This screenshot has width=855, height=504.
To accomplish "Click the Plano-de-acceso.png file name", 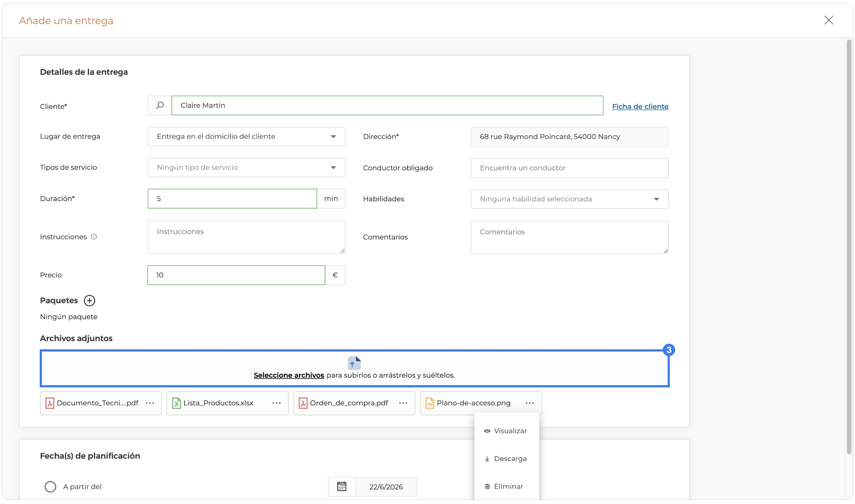I will point(474,403).
